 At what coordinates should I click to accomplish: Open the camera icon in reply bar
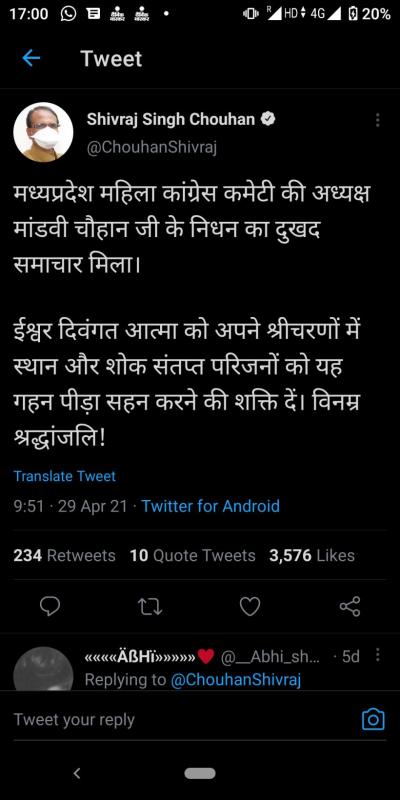(373, 719)
